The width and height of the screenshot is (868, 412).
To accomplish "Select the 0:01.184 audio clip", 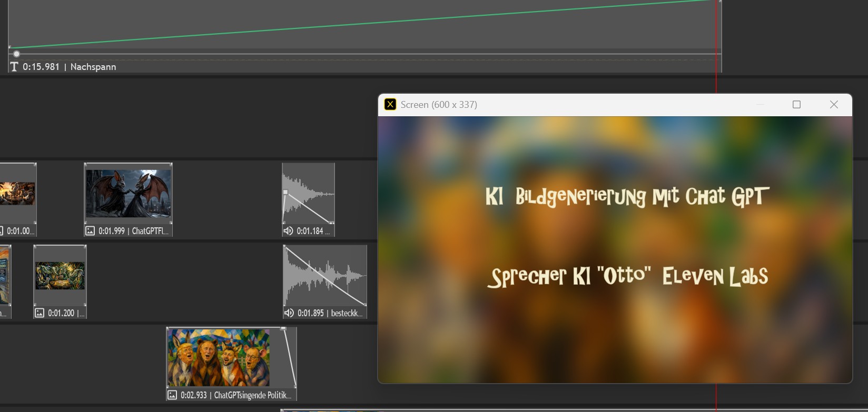I will (x=309, y=199).
